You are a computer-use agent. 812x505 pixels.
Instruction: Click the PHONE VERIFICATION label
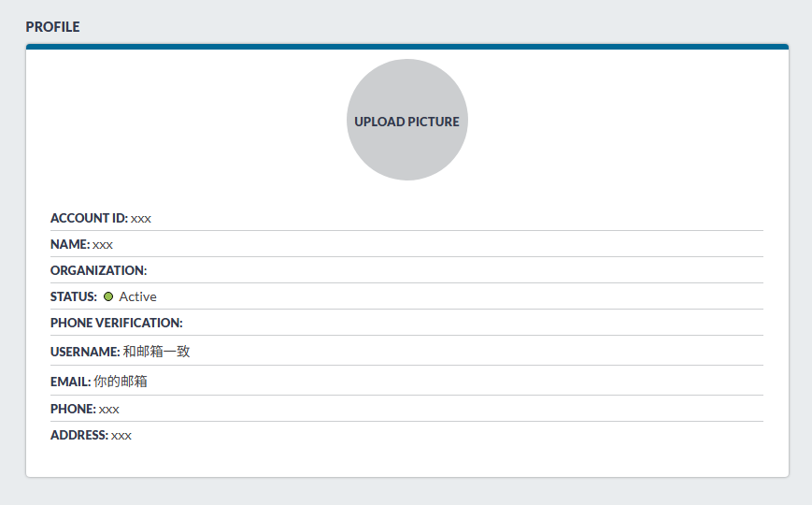pos(116,323)
